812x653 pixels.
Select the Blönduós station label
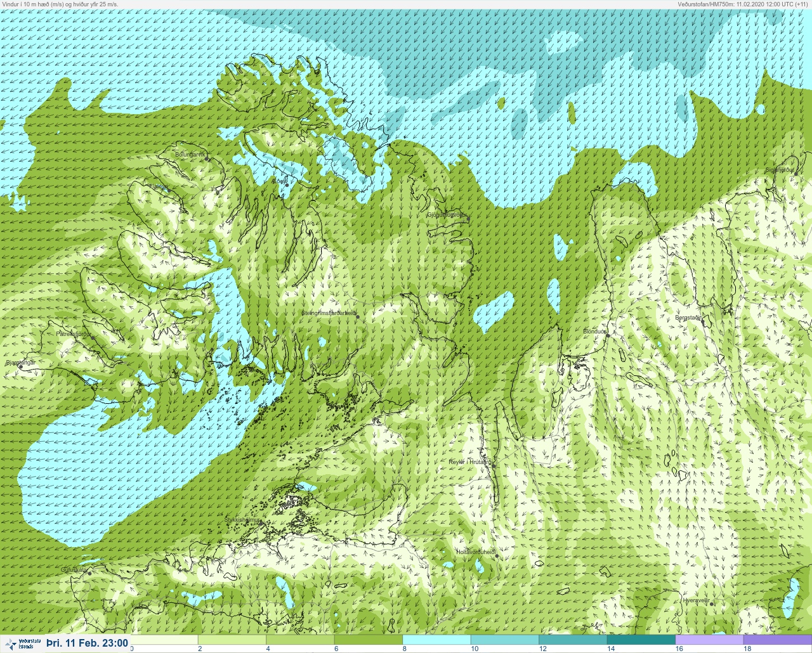594,332
